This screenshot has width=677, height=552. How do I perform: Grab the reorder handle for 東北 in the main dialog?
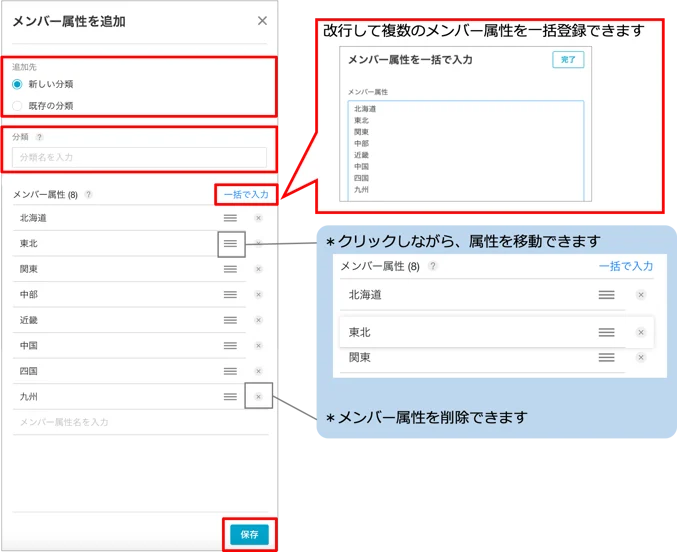[x=230, y=244]
